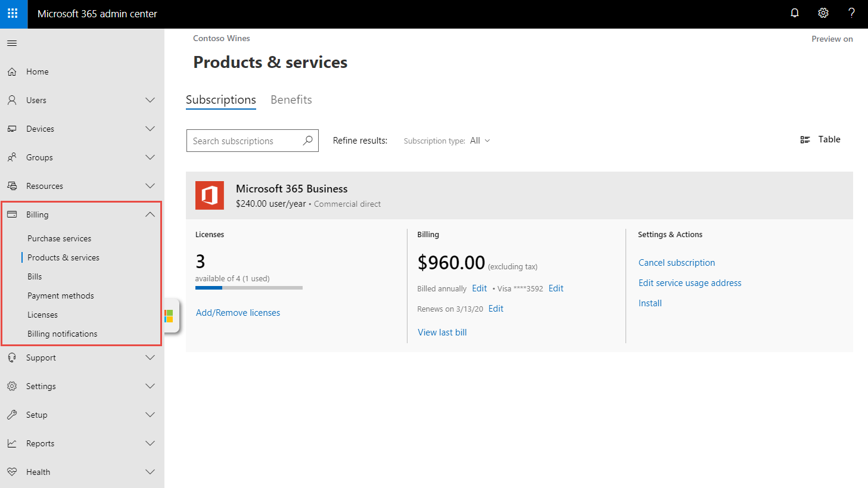
Task: Expand the Health section chevron
Action: point(150,472)
